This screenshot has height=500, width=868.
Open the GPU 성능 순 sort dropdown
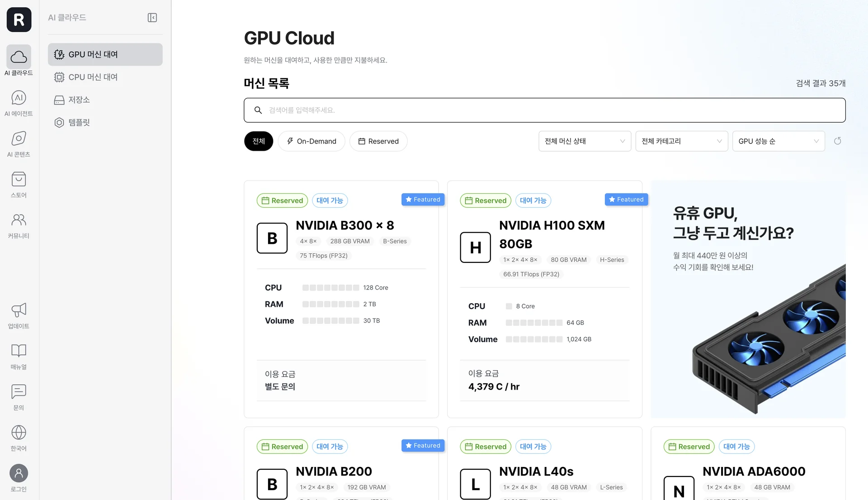click(x=778, y=141)
